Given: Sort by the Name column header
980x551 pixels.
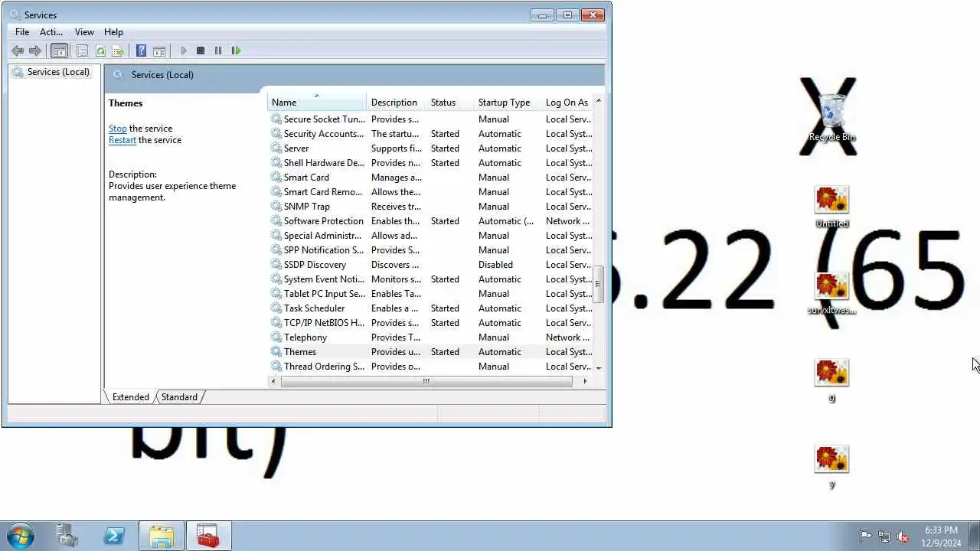Looking at the screenshot, I should point(317,103).
